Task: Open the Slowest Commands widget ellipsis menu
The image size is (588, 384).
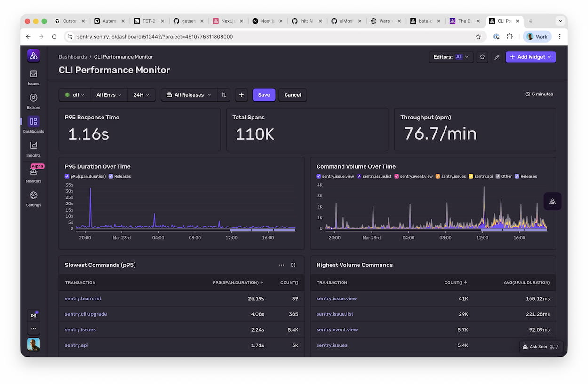Action: [x=282, y=265]
